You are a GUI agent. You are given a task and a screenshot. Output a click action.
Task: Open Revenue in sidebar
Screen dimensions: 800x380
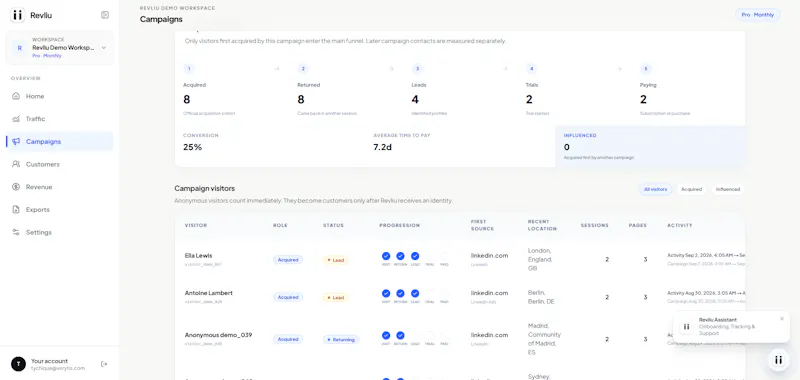tap(60, 187)
